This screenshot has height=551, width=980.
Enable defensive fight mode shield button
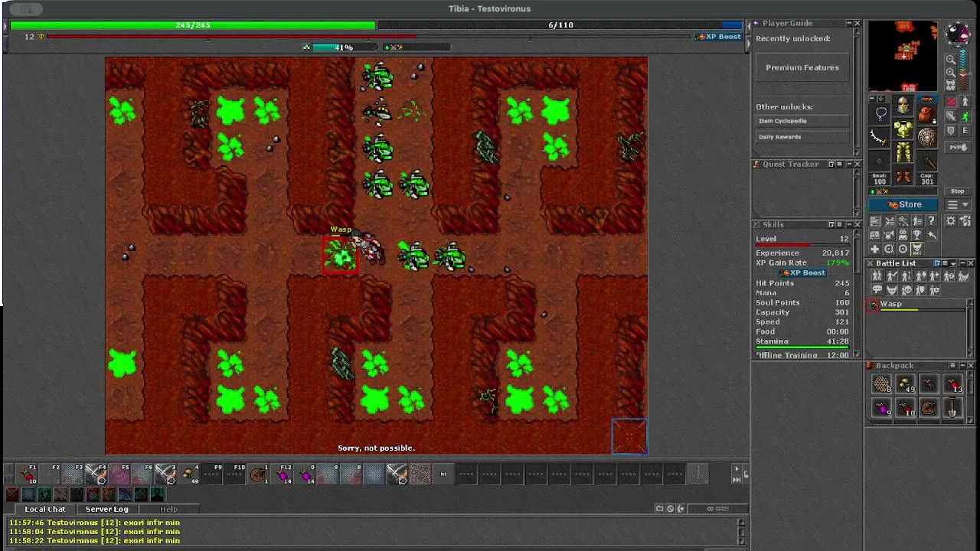(x=952, y=130)
